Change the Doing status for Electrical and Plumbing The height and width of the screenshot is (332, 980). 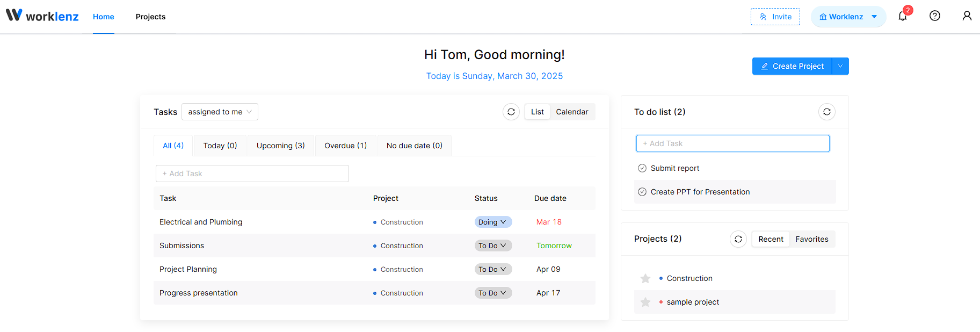(x=492, y=222)
